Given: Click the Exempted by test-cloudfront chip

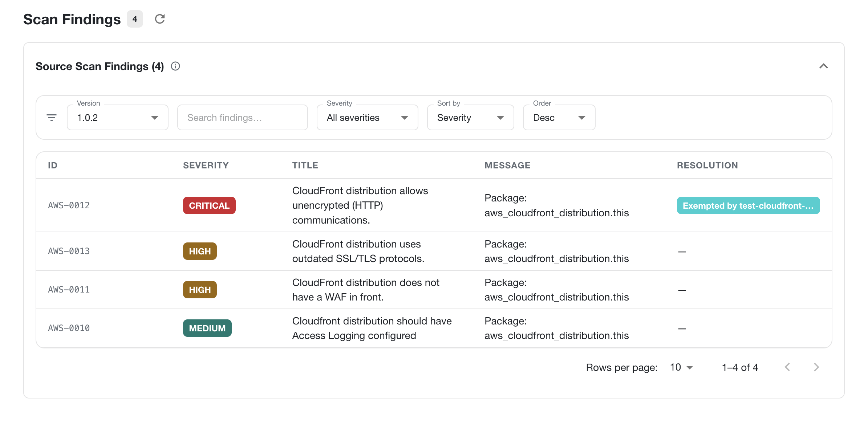Looking at the screenshot, I should coord(748,205).
